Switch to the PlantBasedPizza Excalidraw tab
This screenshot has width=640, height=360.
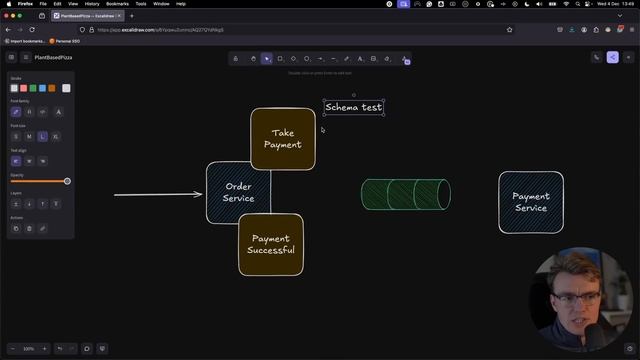click(87, 16)
